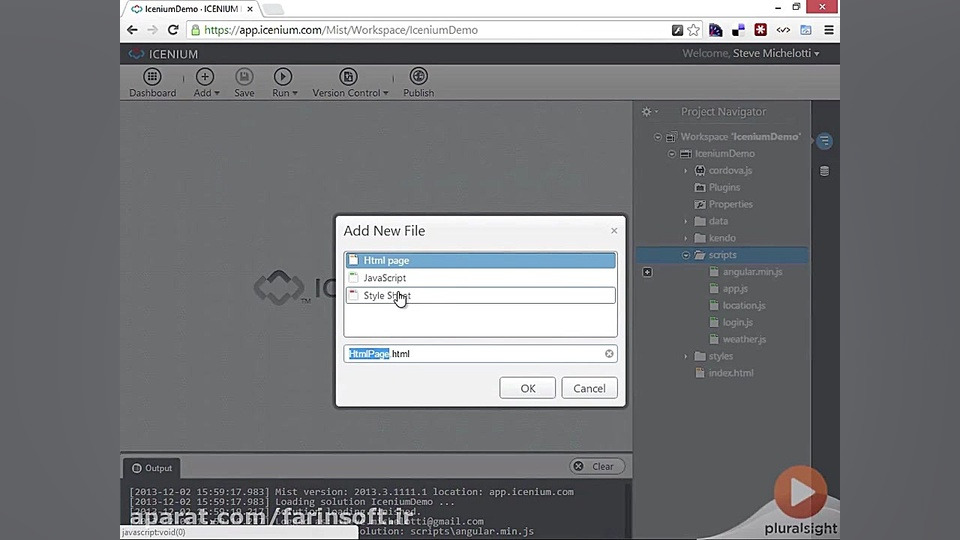Select the angular.min.js file

(746, 272)
